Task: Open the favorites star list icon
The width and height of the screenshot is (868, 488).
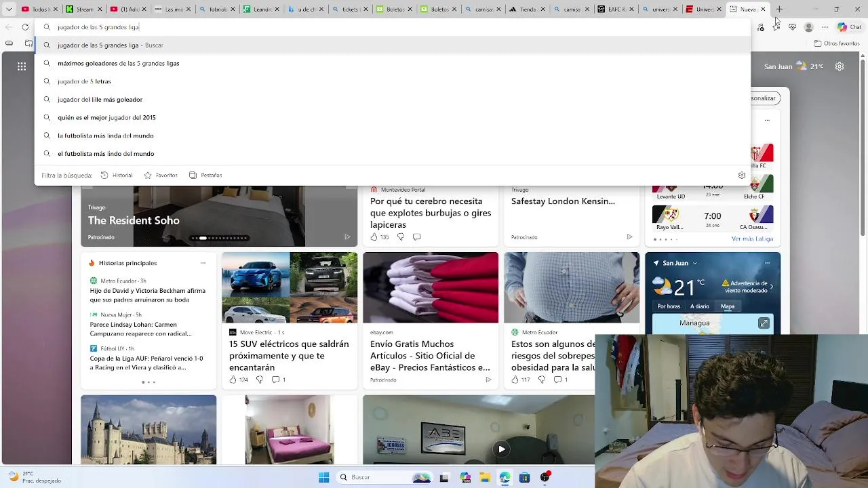Action: pyautogui.click(x=776, y=27)
